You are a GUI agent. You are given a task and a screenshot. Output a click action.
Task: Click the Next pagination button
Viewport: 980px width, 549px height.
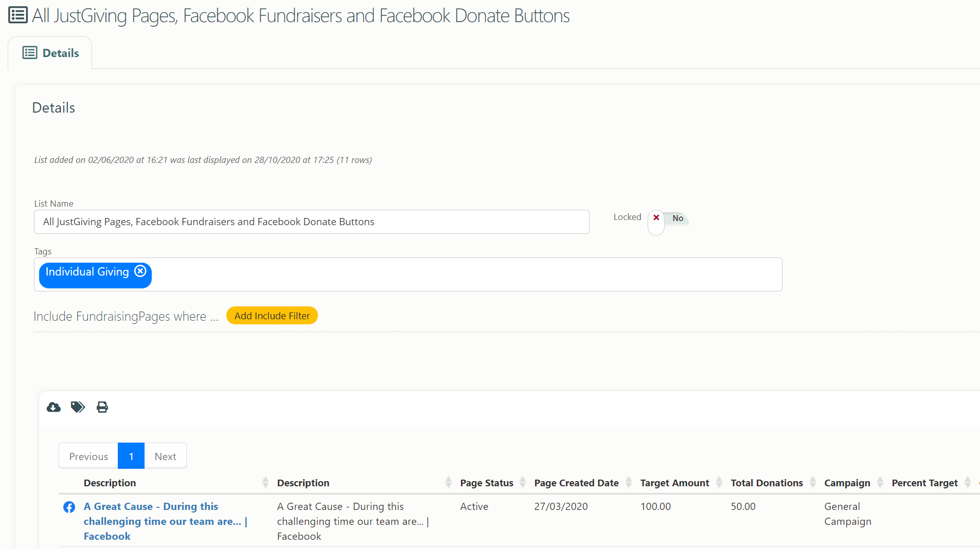[165, 456]
